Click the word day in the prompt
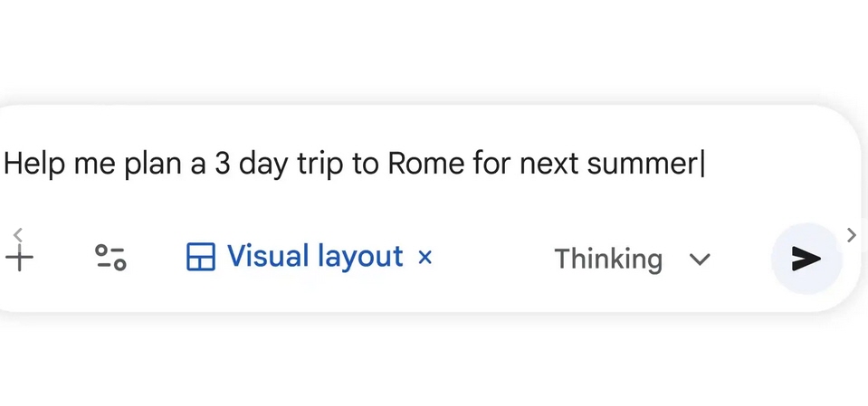This screenshot has height=406, width=868. [x=263, y=165]
